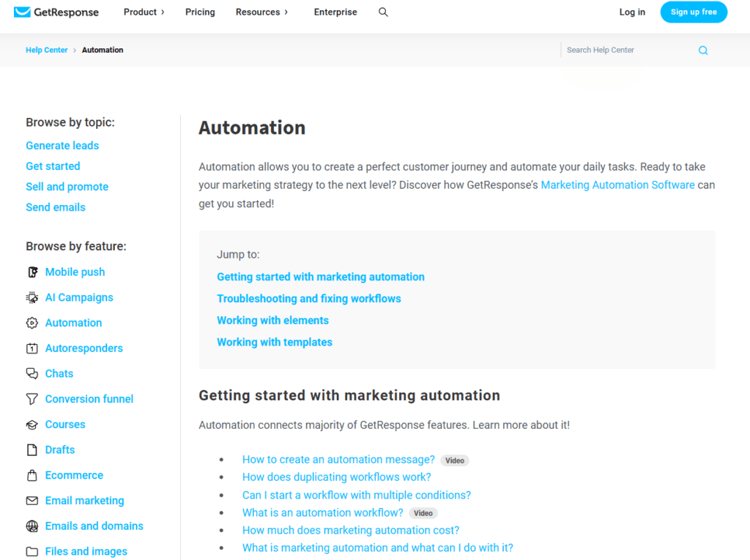
Task: Click the Video badge beside automation message
Action: pyautogui.click(x=454, y=460)
